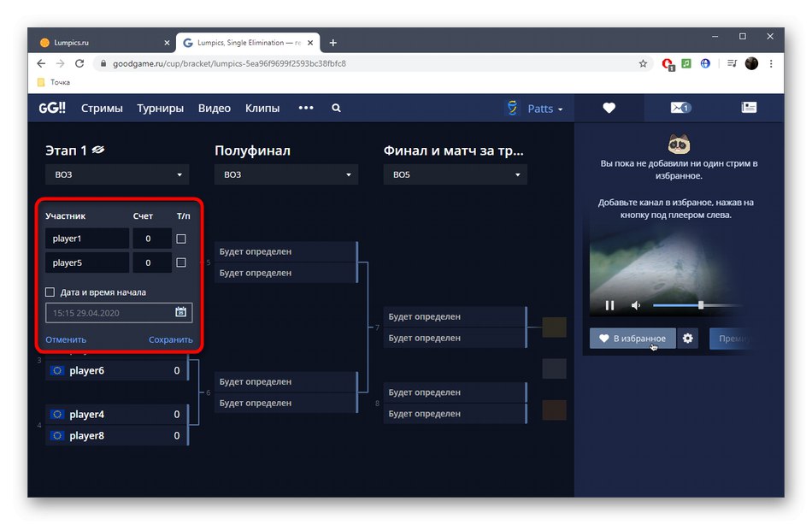
Task: Click the В избранное button
Action: click(x=633, y=339)
